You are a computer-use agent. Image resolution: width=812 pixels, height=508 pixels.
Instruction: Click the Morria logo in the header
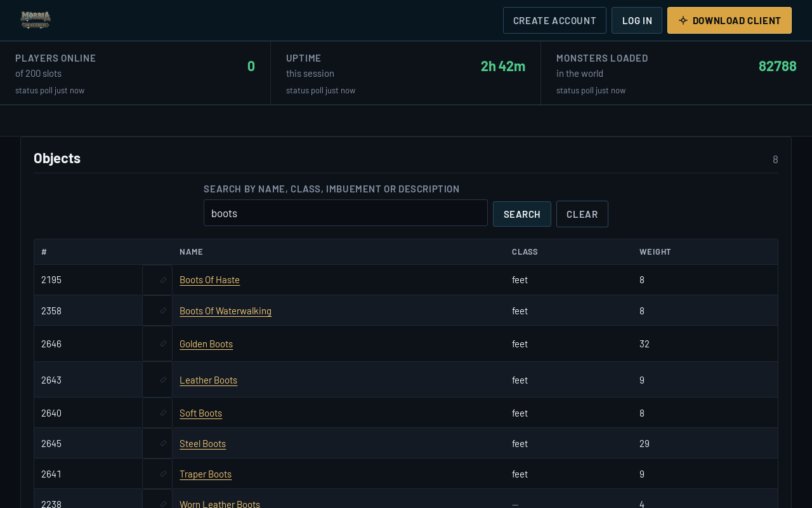coord(36,20)
